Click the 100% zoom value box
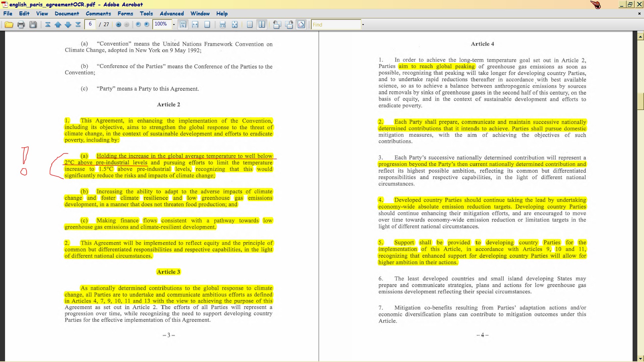 pyautogui.click(x=162, y=24)
